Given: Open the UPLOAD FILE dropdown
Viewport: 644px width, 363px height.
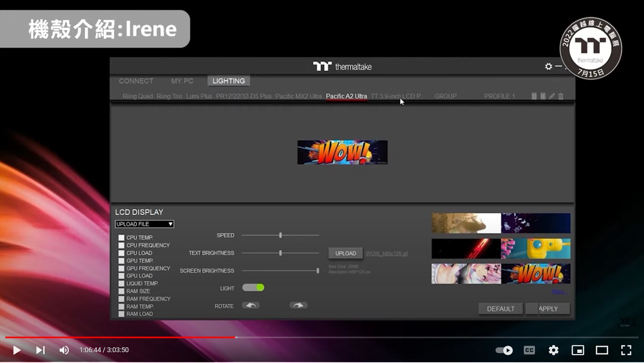Looking at the screenshot, I should [x=144, y=224].
